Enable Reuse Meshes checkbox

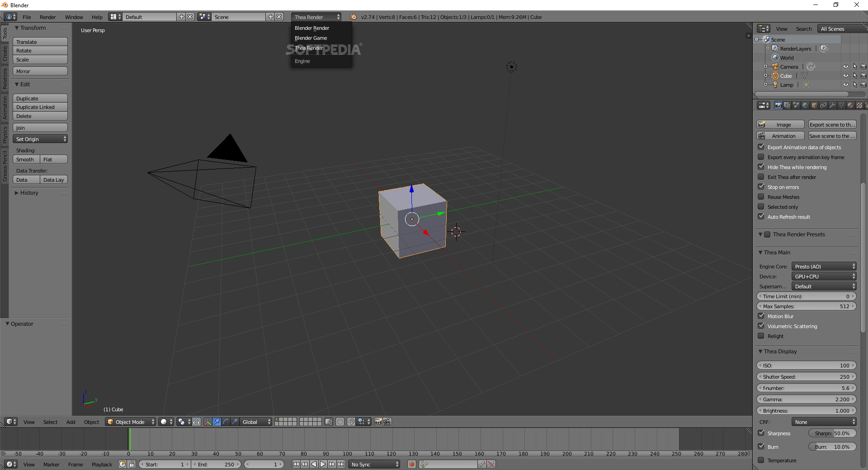tap(761, 197)
